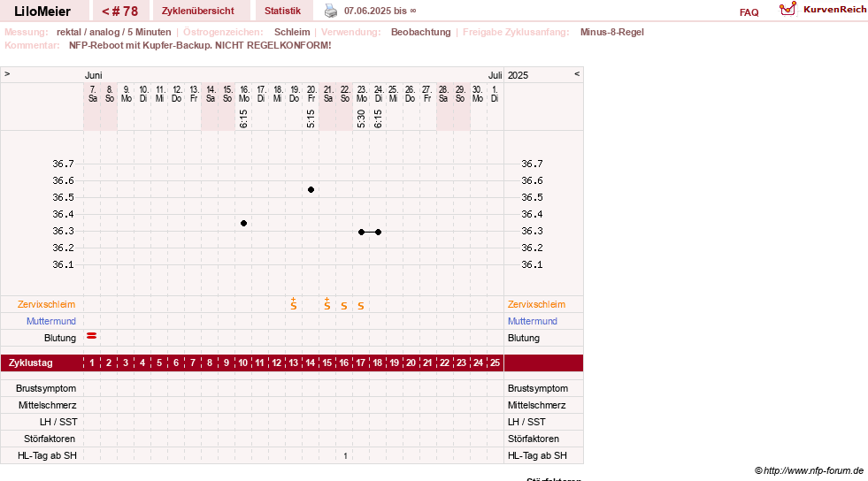Visit http://www.nfp-forum.de link
Screen dimensions: 868x481
(x=813, y=470)
